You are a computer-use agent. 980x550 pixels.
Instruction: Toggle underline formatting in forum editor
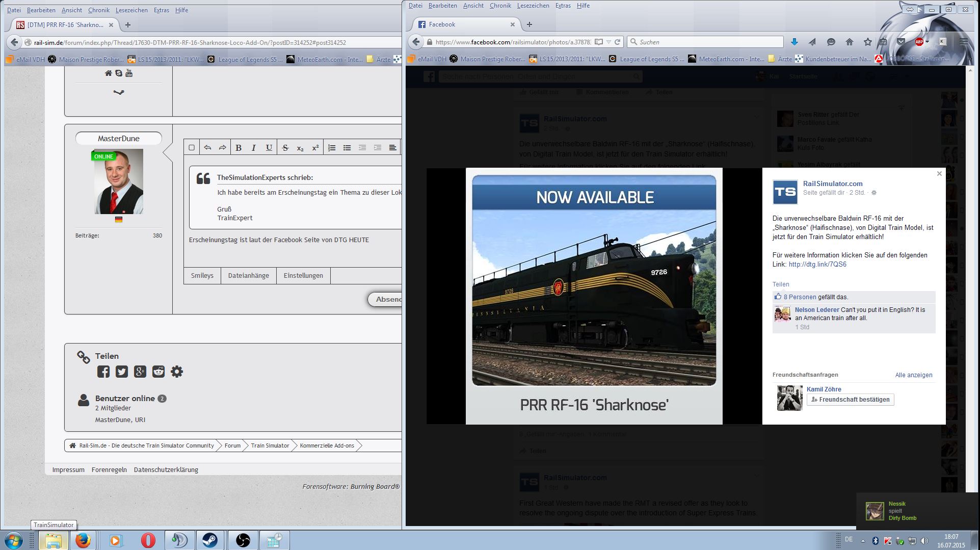(x=269, y=148)
